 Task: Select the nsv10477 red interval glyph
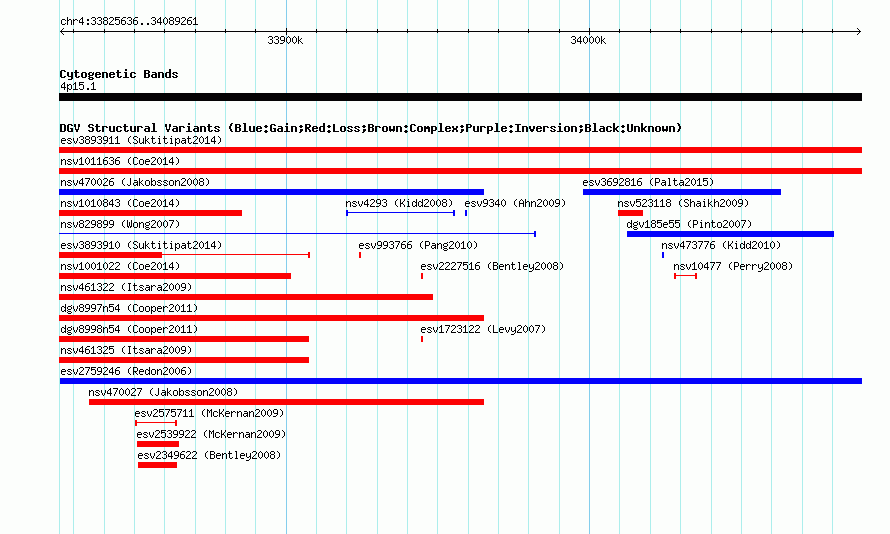686,276
